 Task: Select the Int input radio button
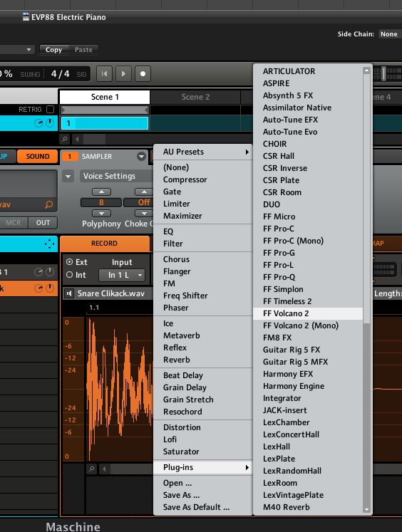70,275
